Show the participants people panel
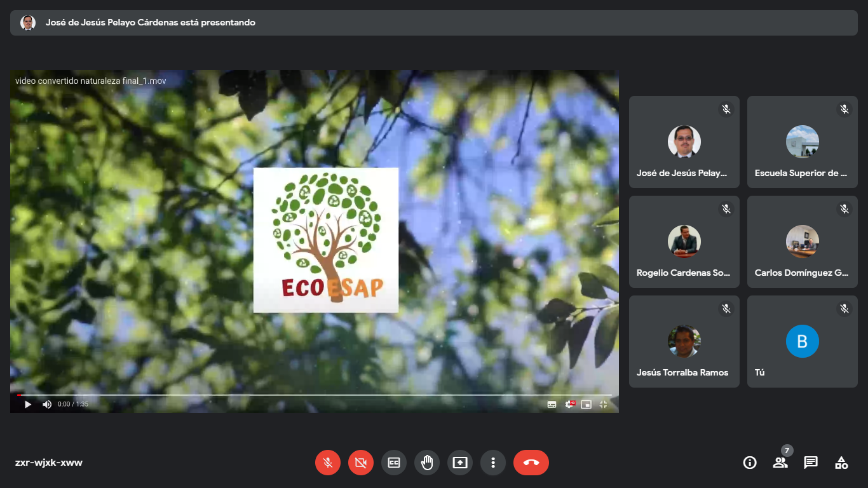 pyautogui.click(x=780, y=463)
